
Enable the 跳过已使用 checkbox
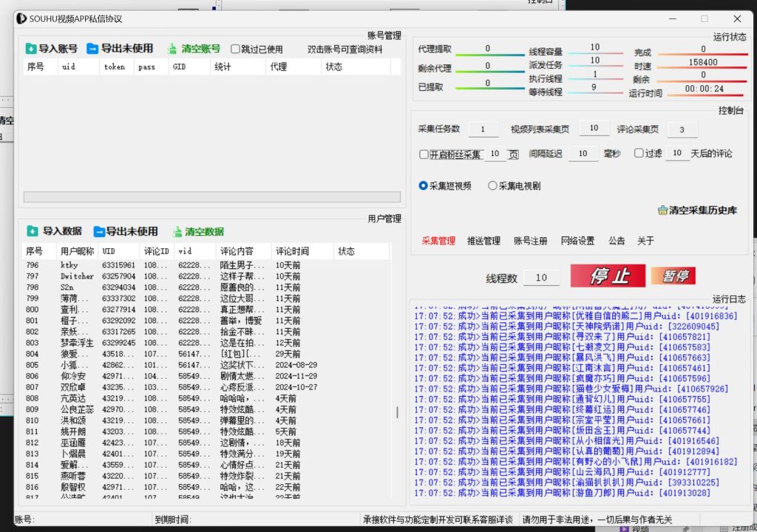236,50
